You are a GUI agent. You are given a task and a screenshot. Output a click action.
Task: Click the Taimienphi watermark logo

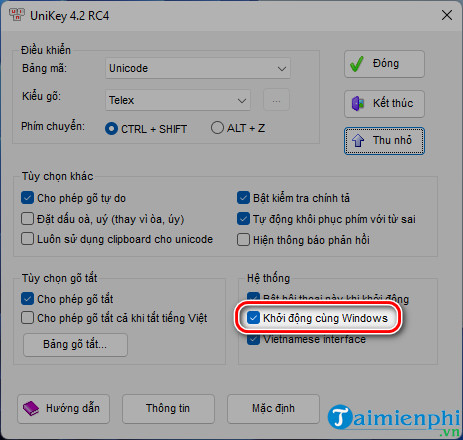click(x=394, y=420)
